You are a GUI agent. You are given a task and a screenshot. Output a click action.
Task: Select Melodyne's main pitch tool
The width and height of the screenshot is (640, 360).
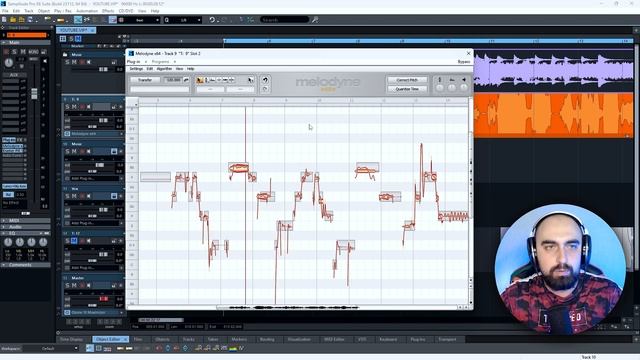[x=200, y=80]
